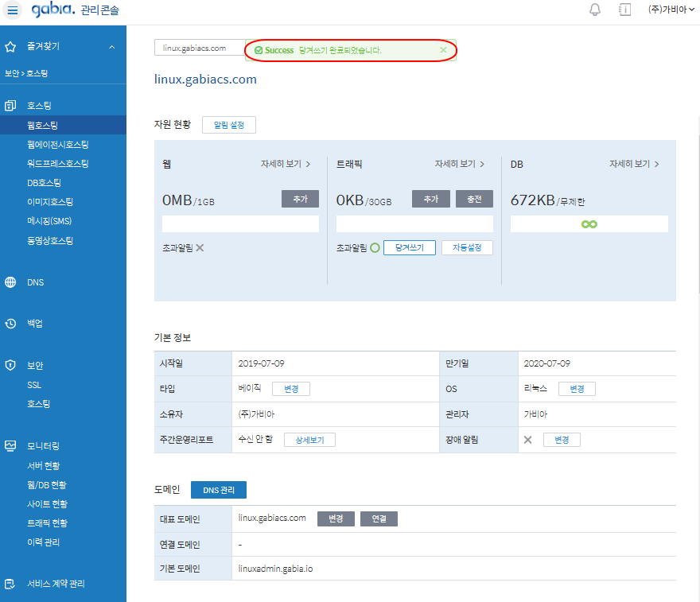The image size is (700, 602).
Task: Click the 백업 history clock icon
Action: coord(10,323)
